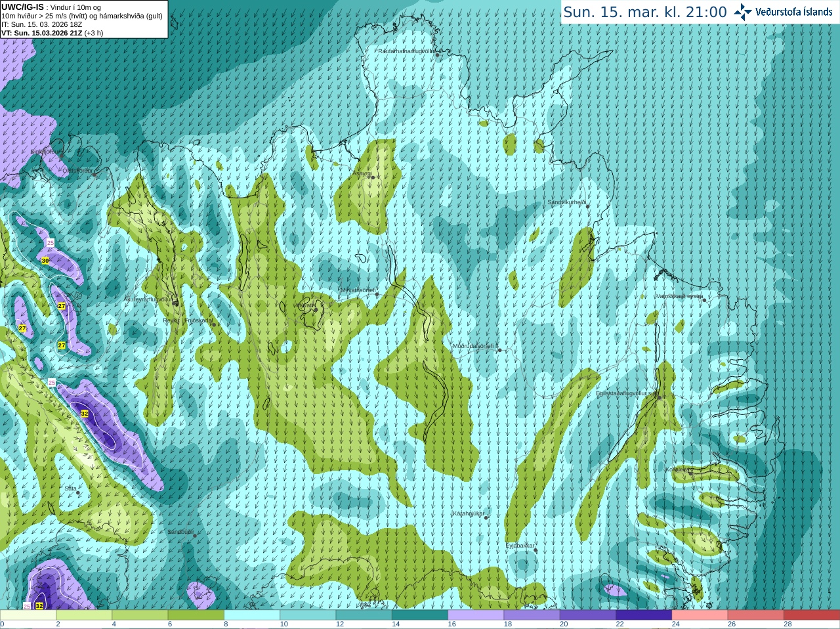840x629 pixels.
Task: Click the legend scale number 8
Action: pos(226,624)
